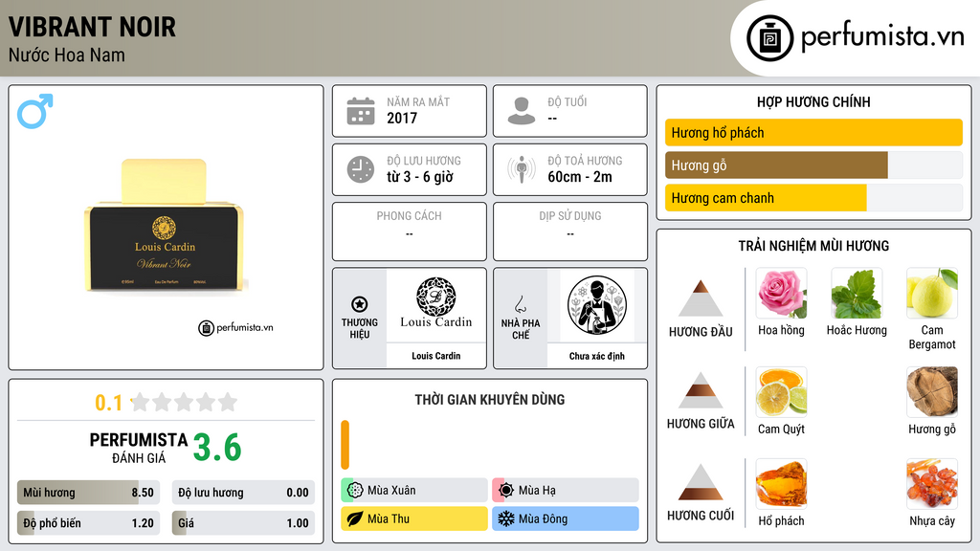Click the VIBRANT NOIR title

[x=93, y=27]
